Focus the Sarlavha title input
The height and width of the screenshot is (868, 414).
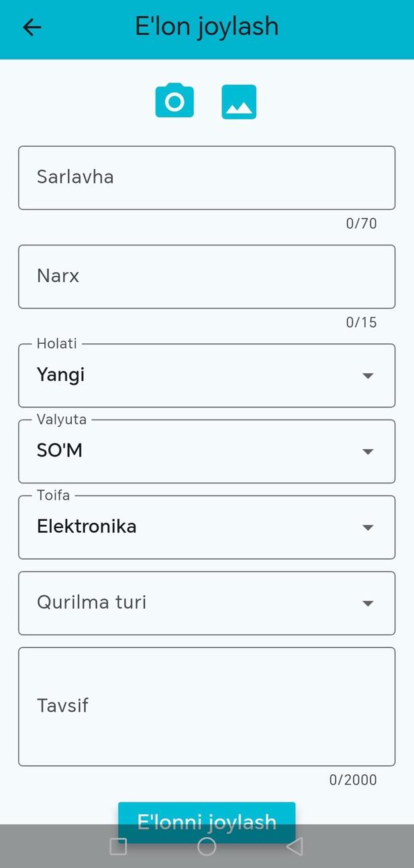207,177
